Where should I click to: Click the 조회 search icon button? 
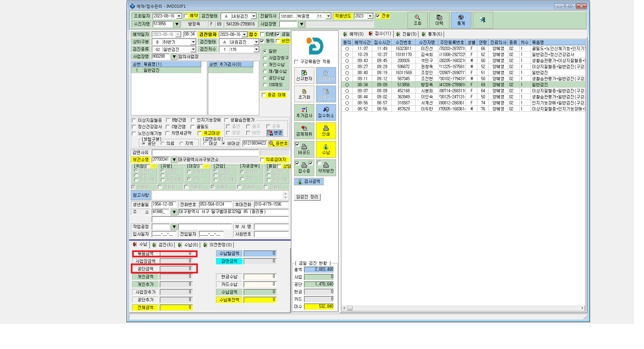pyautogui.click(x=417, y=20)
